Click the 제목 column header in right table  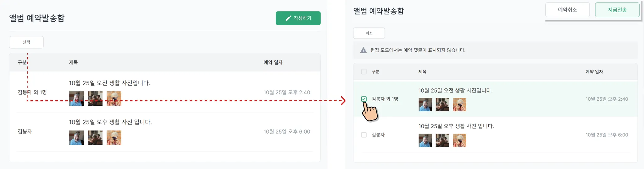pyautogui.click(x=422, y=71)
